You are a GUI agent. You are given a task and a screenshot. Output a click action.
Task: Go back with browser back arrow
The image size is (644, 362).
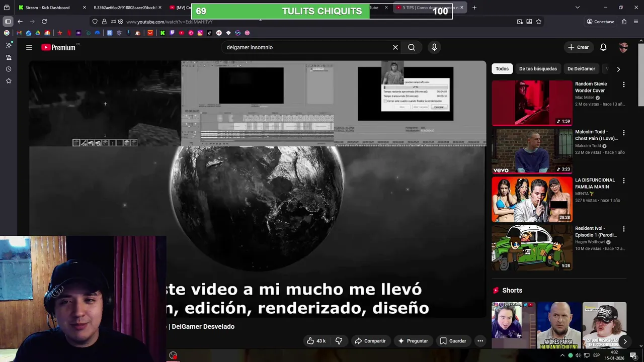pyautogui.click(x=20, y=22)
